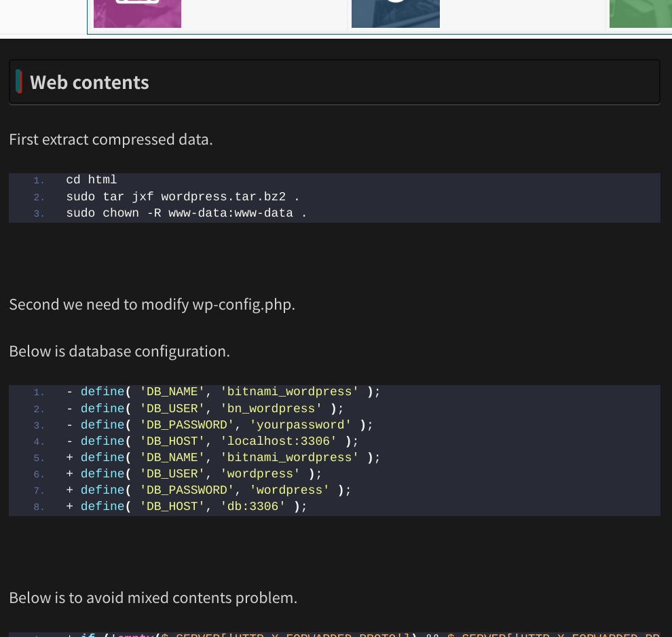Click the 'cd html' code line
The height and width of the screenshot is (637, 672).
pos(91,179)
